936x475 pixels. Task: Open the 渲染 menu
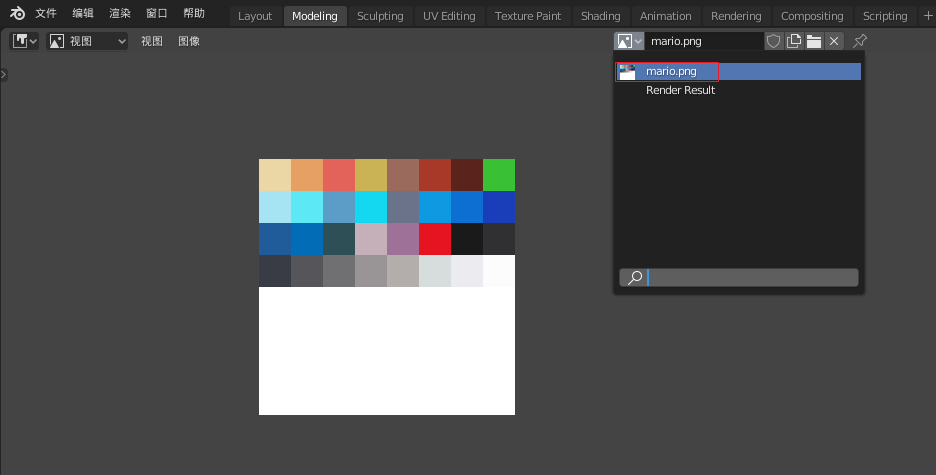click(x=120, y=13)
